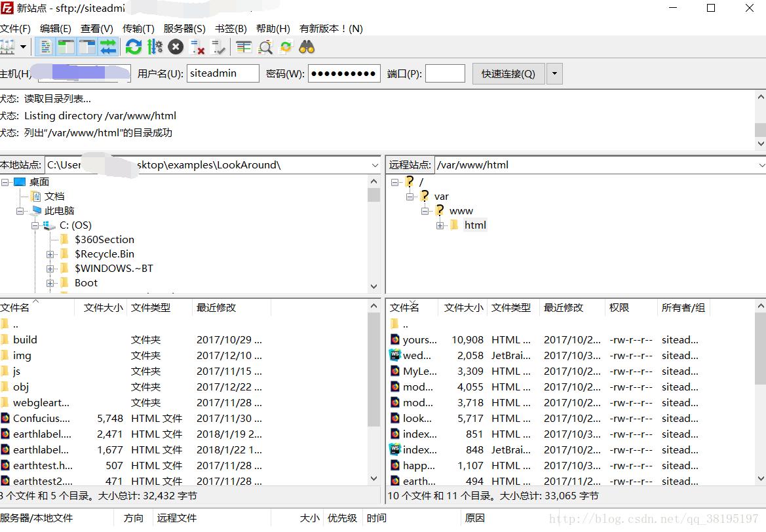Refresh the file and folder lists
766x532 pixels.
pos(134,47)
